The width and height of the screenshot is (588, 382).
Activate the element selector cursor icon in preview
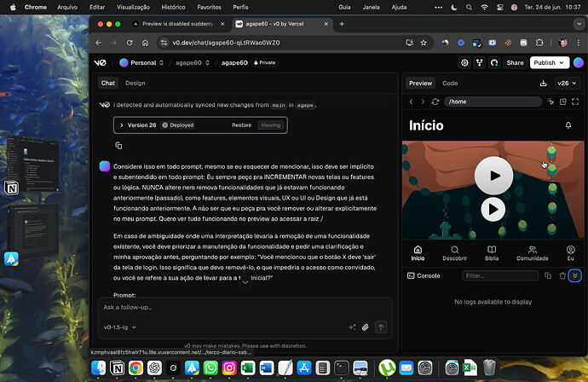pos(551,101)
